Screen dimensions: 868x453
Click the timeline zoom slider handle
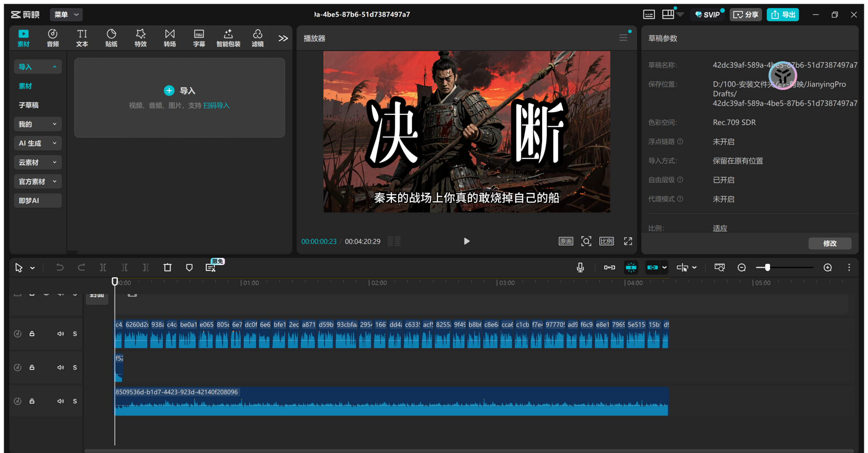[767, 267]
